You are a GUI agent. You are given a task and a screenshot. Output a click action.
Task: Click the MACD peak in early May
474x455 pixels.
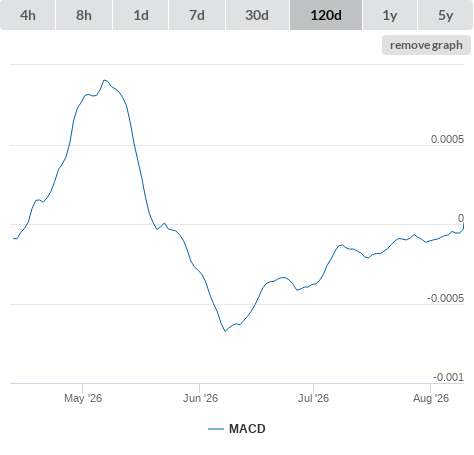[105, 80]
